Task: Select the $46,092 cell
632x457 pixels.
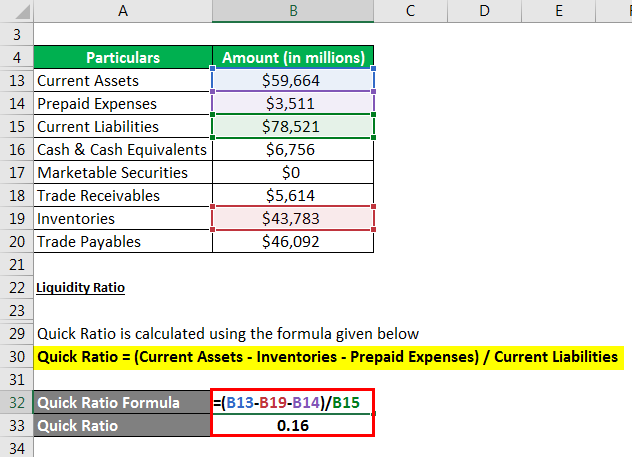Action: pos(293,241)
